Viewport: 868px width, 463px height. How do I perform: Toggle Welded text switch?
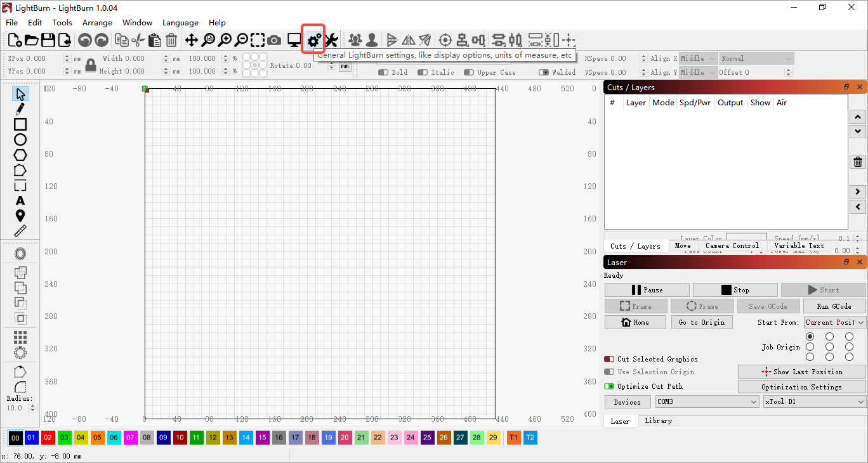(x=544, y=72)
